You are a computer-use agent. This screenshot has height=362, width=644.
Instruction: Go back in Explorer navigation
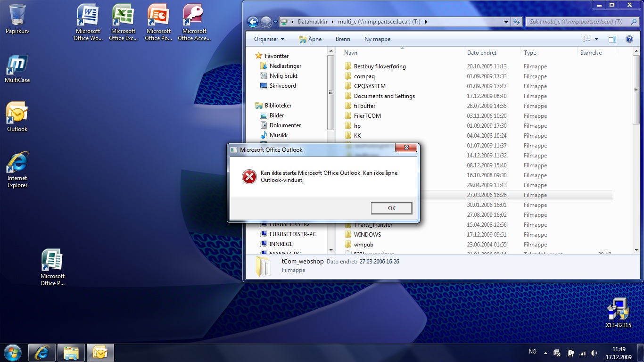pyautogui.click(x=253, y=22)
